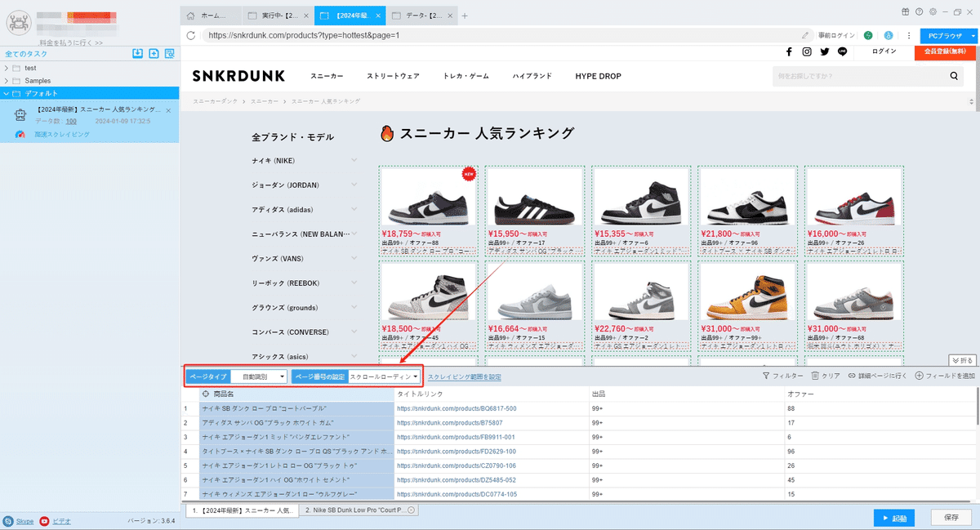Screen dimensions: 980x530
Task: Click the Skype icon in the status bar
Action: [x=8, y=520]
